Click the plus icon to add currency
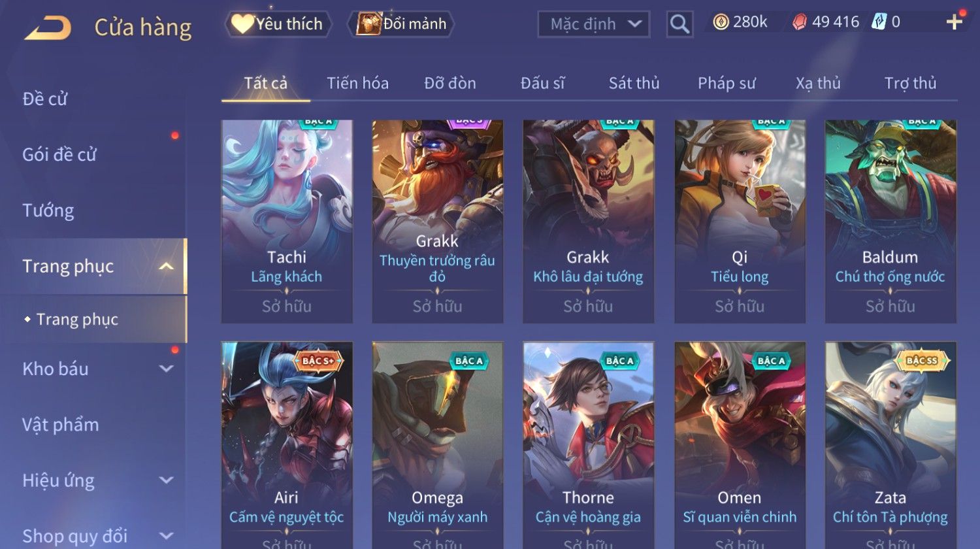This screenshot has width=980, height=549. tap(955, 22)
